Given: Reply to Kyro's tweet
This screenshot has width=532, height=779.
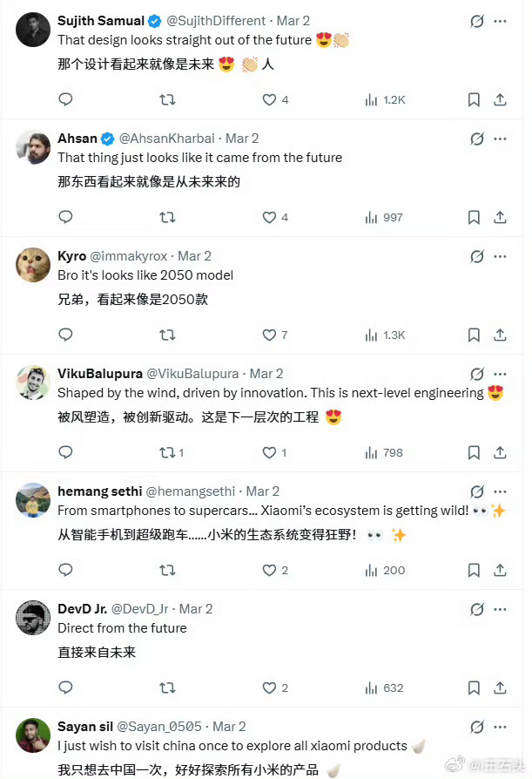Looking at the screenshot, I should (65, 335).
